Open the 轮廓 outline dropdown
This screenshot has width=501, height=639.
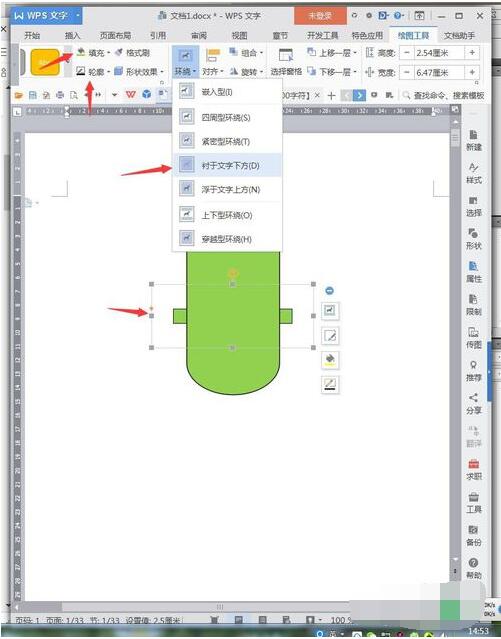94,72
